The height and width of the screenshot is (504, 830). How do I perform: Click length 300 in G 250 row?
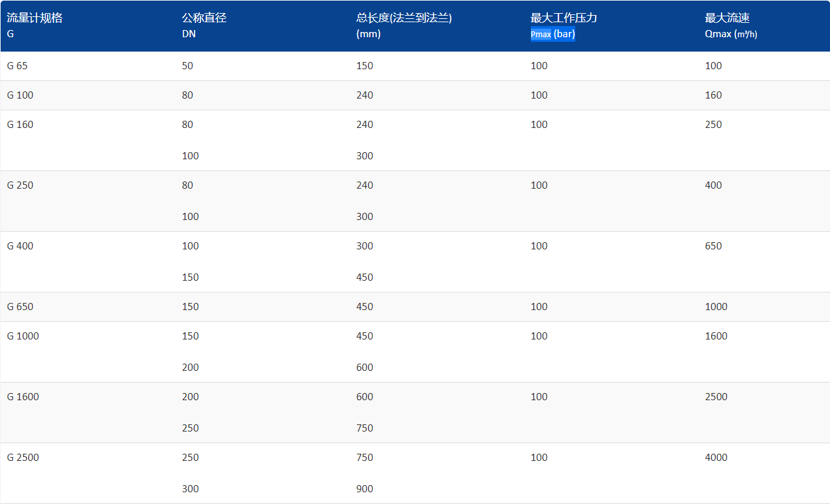pyautogui.click(x=364, y=217)
